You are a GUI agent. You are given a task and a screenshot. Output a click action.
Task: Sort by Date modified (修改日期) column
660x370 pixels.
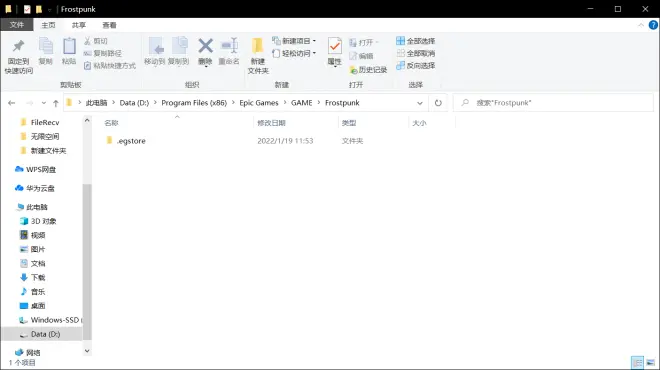(271, 123)
